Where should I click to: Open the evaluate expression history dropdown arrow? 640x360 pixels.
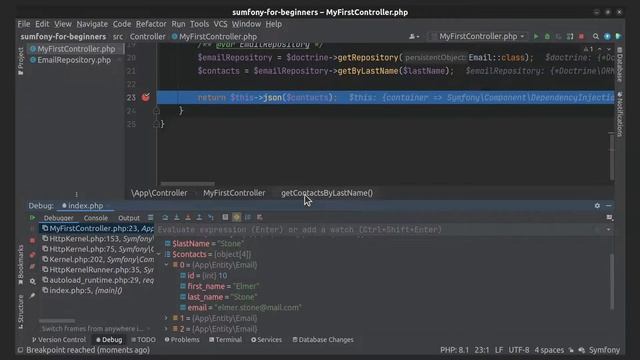(x=609, y=229)
